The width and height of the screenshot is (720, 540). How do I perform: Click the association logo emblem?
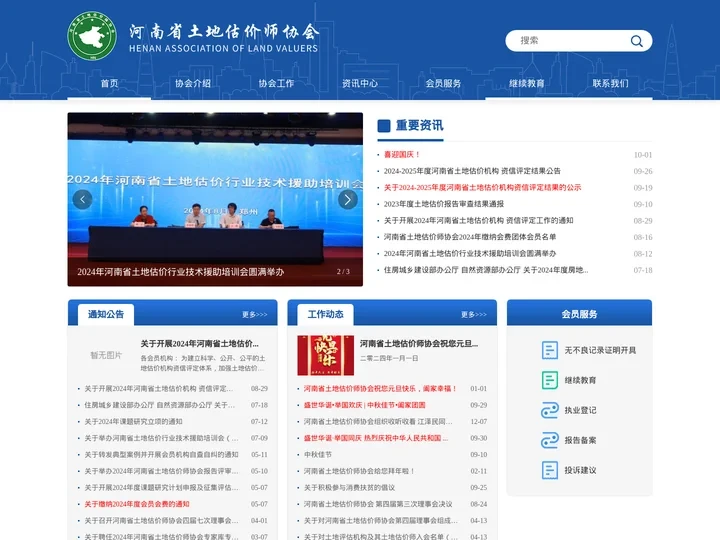click(92, 36)
